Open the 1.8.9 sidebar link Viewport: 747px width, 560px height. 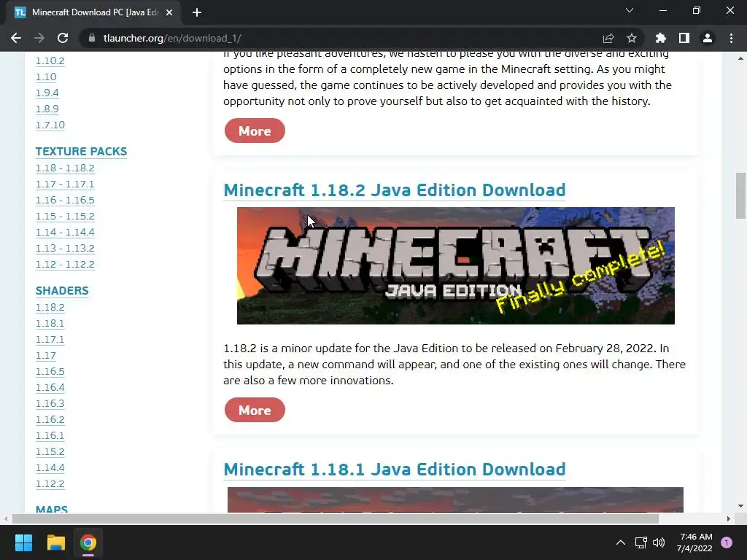[47, 109]
